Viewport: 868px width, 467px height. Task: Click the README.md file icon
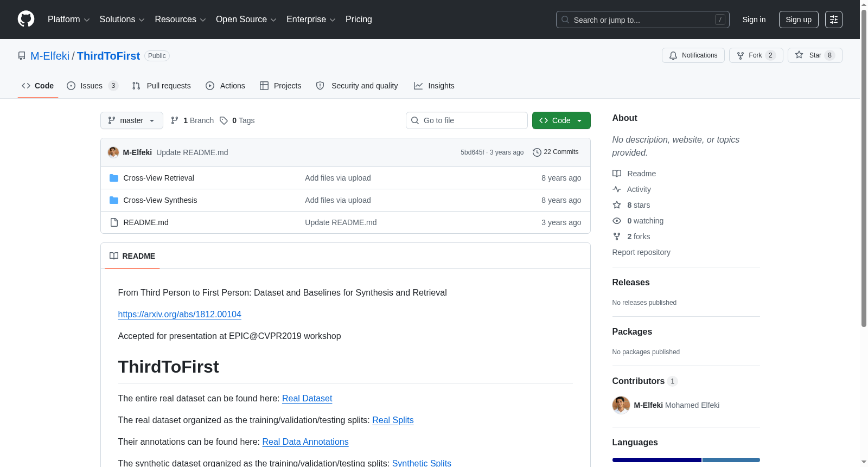(x=114, y=222)
